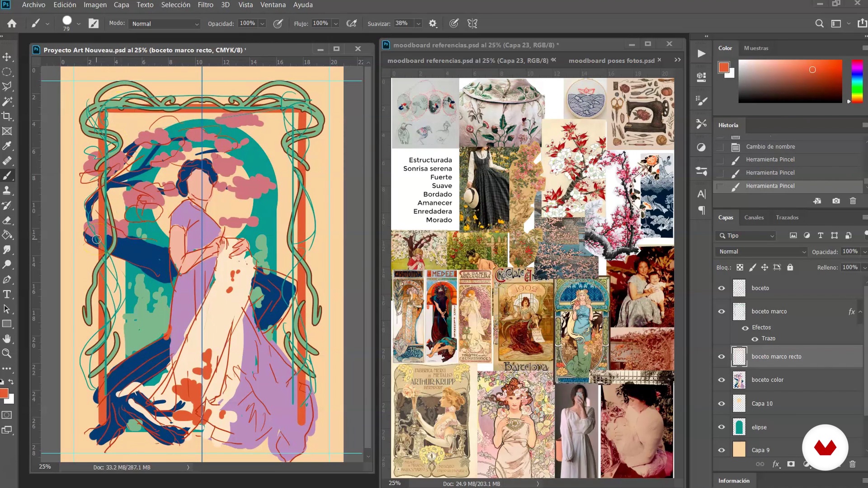This screenshot has height=488, width=868.
Task: Select the Pen tool
Action: coord(7,280)
